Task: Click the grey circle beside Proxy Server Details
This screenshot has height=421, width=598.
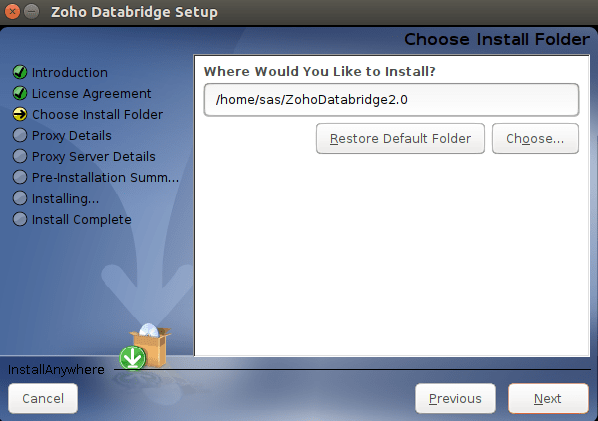Action: (20, 156)
